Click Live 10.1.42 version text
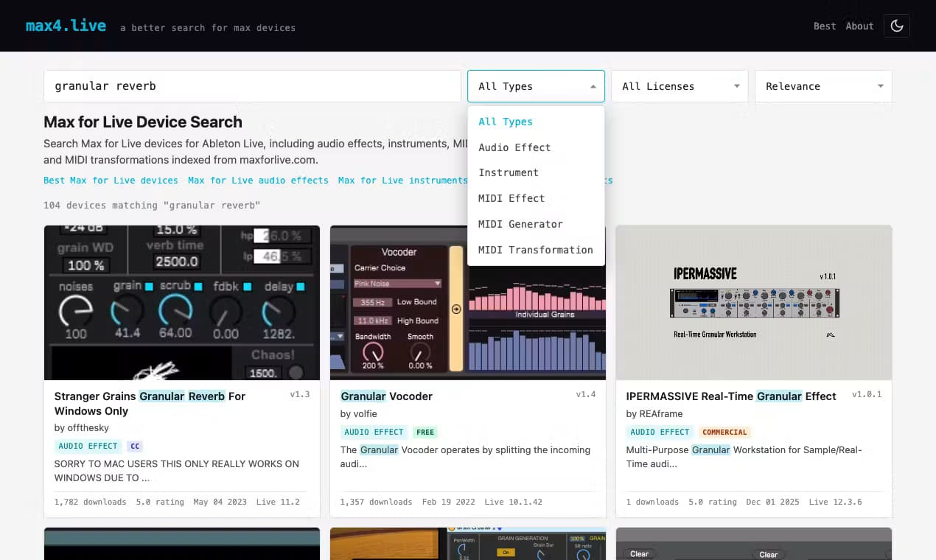This screenshot has width=936, height=560. click(513, 502)
